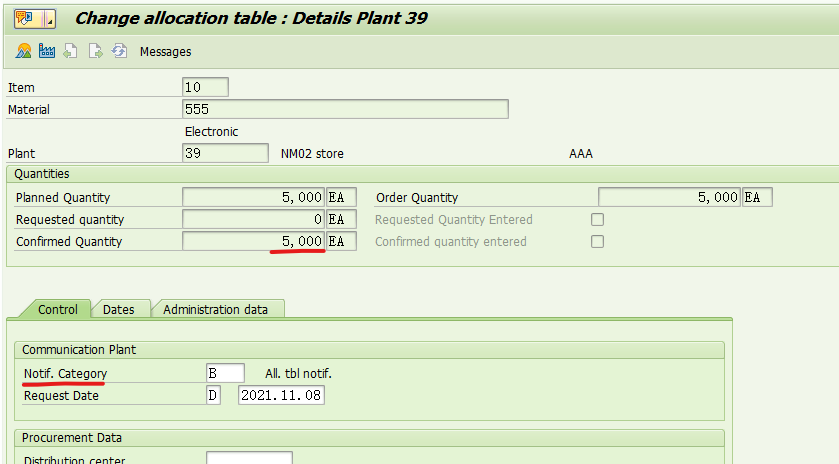Click the mountain overview icon in toolbar
This screenshot has height=464, width=839.
click(23, 51)
